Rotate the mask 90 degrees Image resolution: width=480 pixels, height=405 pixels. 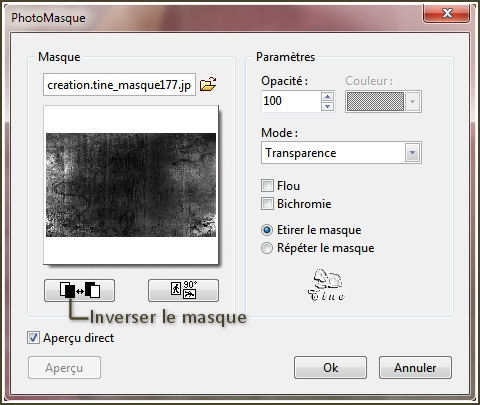[x=183, y=290]
